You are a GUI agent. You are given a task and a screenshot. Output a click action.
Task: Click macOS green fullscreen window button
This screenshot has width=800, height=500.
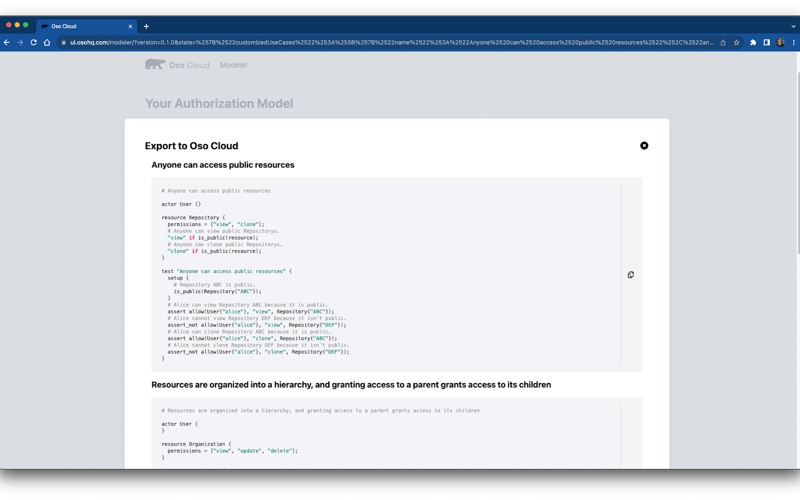coord(26,25)
